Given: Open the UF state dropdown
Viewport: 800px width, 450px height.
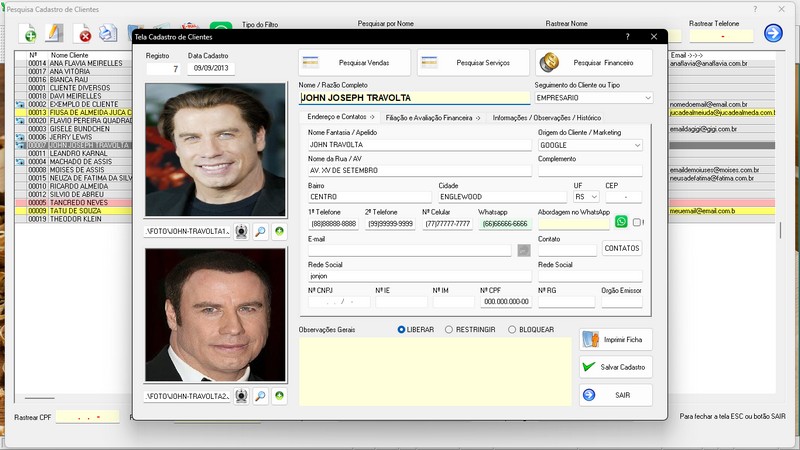Looking at the screenshot, I should (x=594, y=197).
